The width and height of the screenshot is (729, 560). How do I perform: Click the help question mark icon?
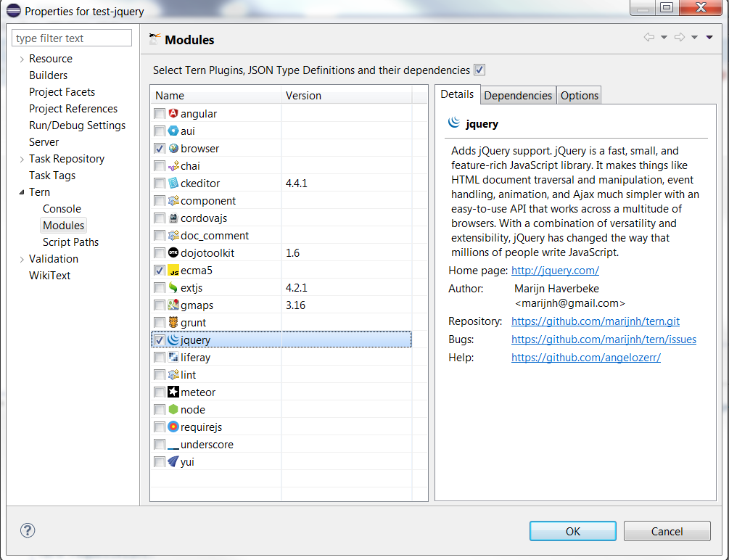(28, 530)
